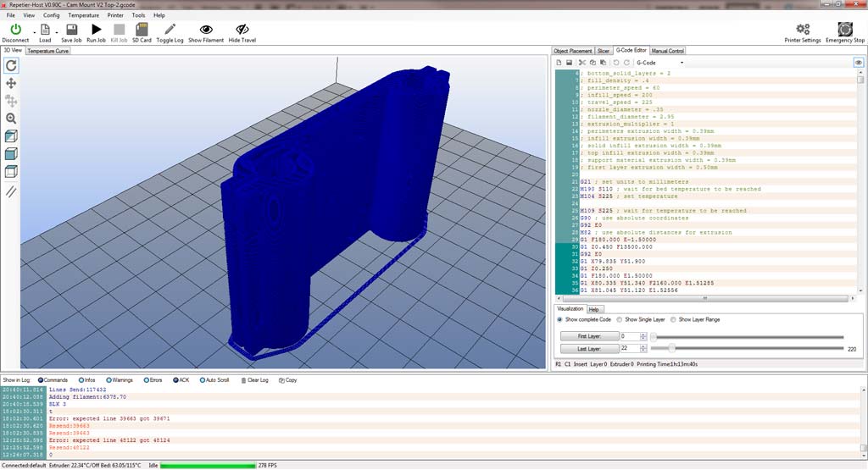
Task: Open the Tools menu
Action: coord(138,15)
